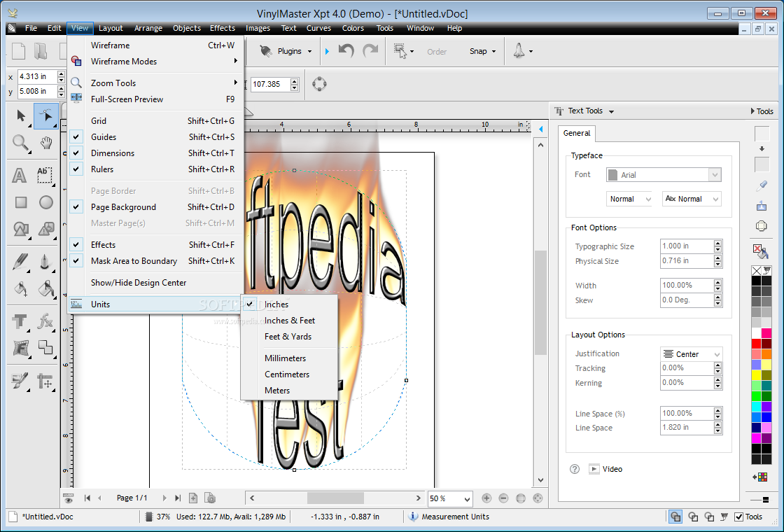This screenshot has width=784, height=532.
Task: Click the x position field 4.313 in
Action: pyautogui.click(x=36, y=76)
